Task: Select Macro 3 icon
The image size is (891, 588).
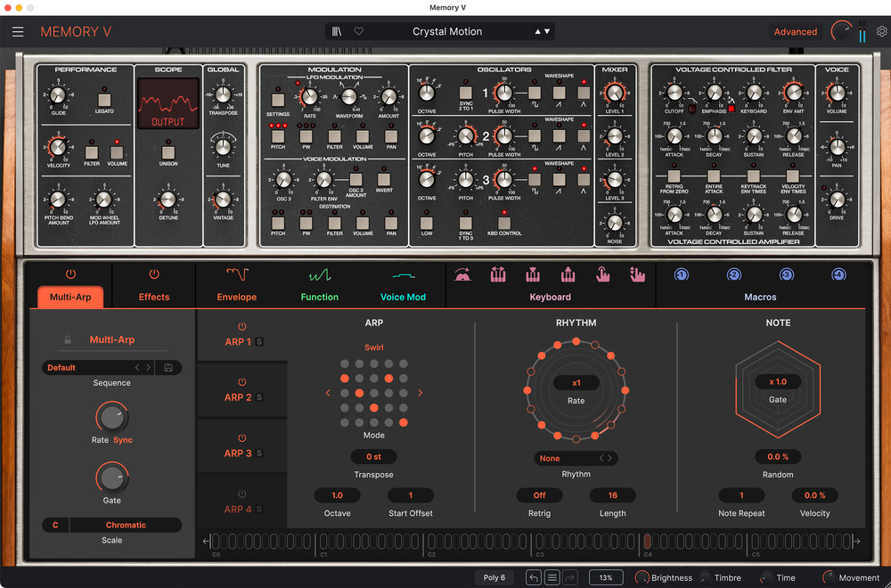Action: tap(786, 275)
